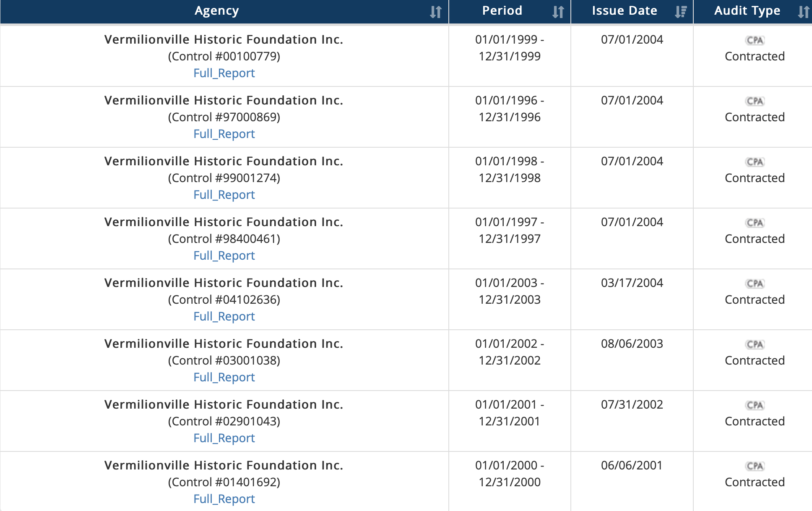Click CPA icon for Control #97000869 row
Image resolution: width=812 pixels, height=511 pixels.
pyautogui.click(x=755, y=101)
